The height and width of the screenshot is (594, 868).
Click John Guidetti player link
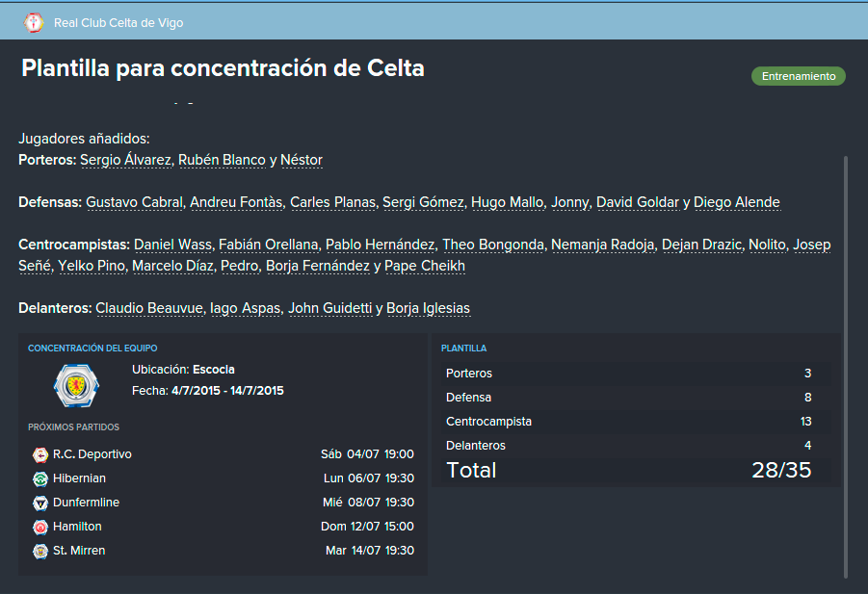pyautogui.click(x=329, y=308)
